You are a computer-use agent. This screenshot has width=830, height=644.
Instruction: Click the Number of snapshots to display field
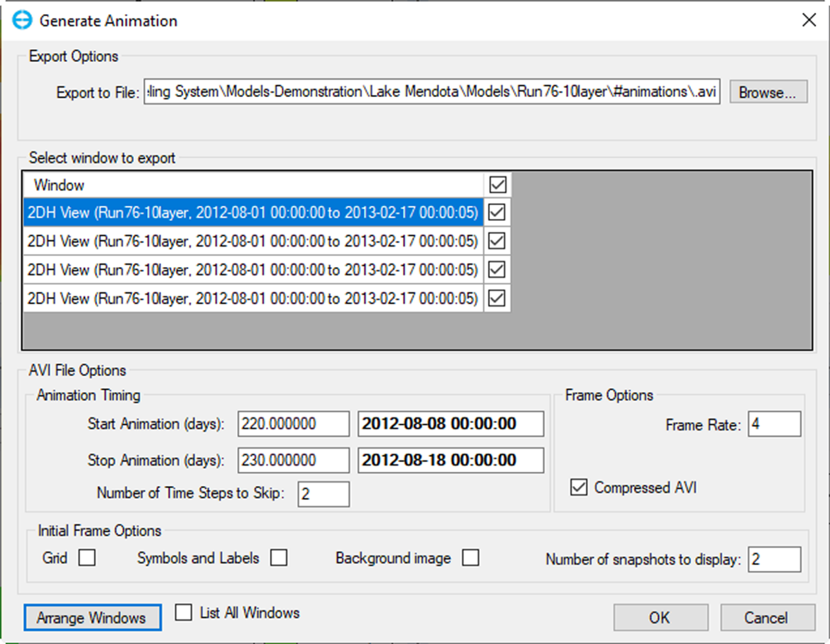pos(774,559)
